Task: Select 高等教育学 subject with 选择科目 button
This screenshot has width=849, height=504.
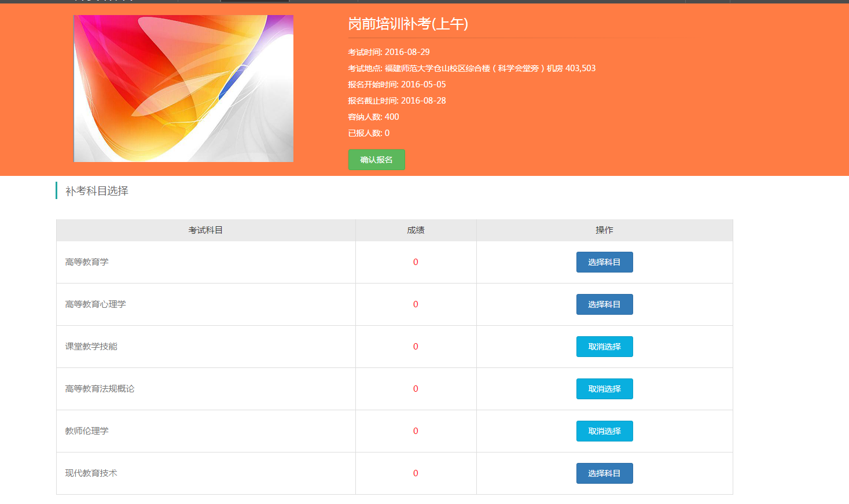Action: coord(604,262)
